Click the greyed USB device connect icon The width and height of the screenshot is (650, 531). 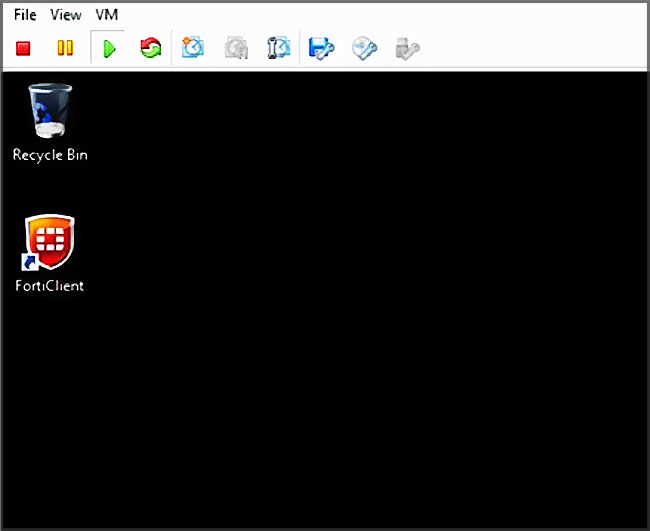(407, 48)
